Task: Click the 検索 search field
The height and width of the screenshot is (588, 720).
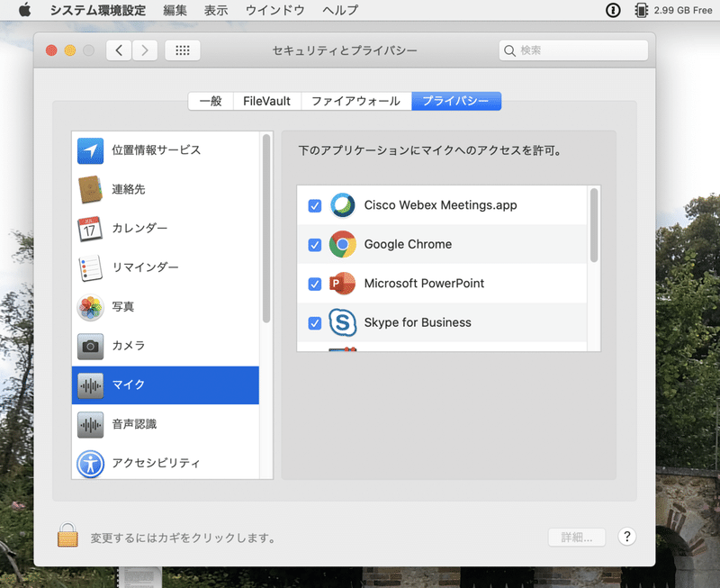Action: [x=573, y=50]
